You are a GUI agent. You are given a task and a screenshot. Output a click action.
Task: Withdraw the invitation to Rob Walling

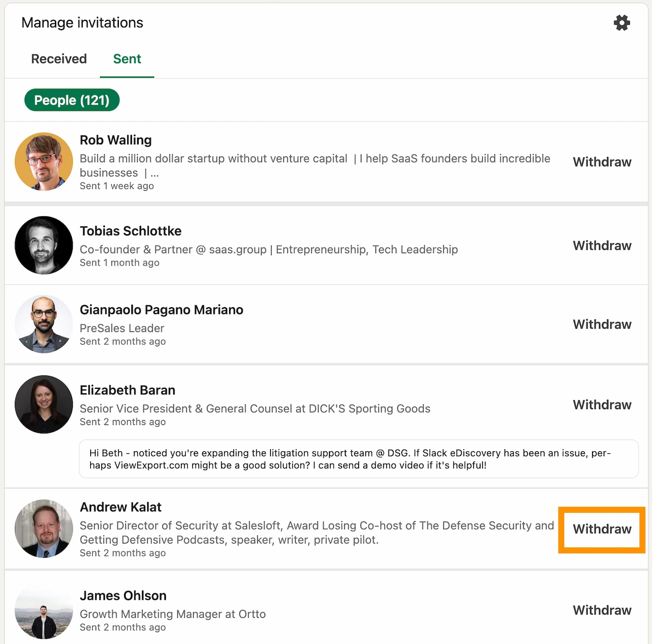click(x=601, y=161)
